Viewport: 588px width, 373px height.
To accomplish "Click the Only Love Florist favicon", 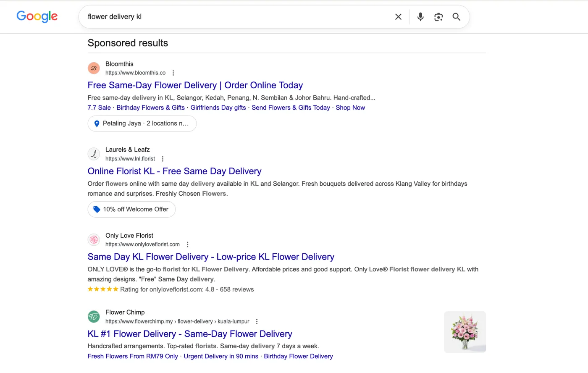I will click(94, 239).
